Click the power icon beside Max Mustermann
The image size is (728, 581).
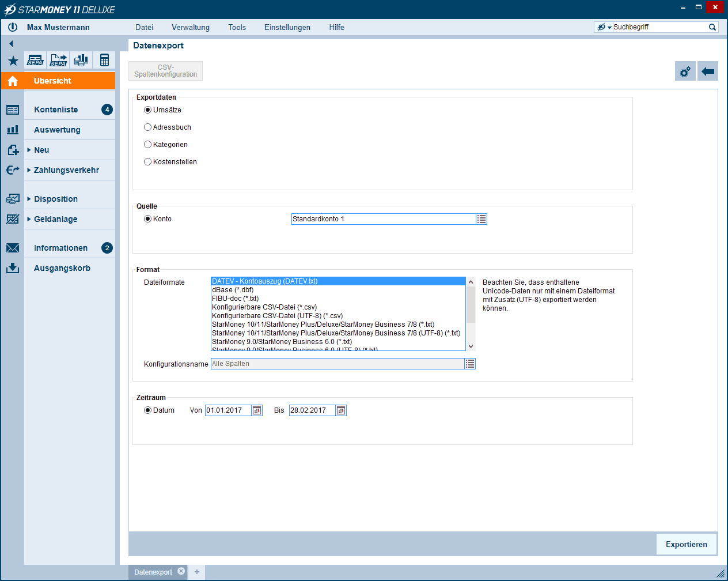[13, 27]
